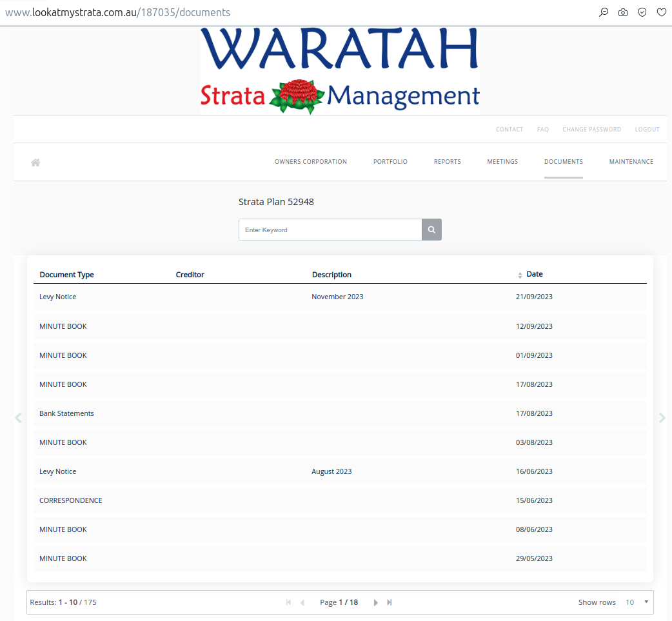Select the Documents menu item
Viewport: 672px width, 621px height.
(564, 162)
